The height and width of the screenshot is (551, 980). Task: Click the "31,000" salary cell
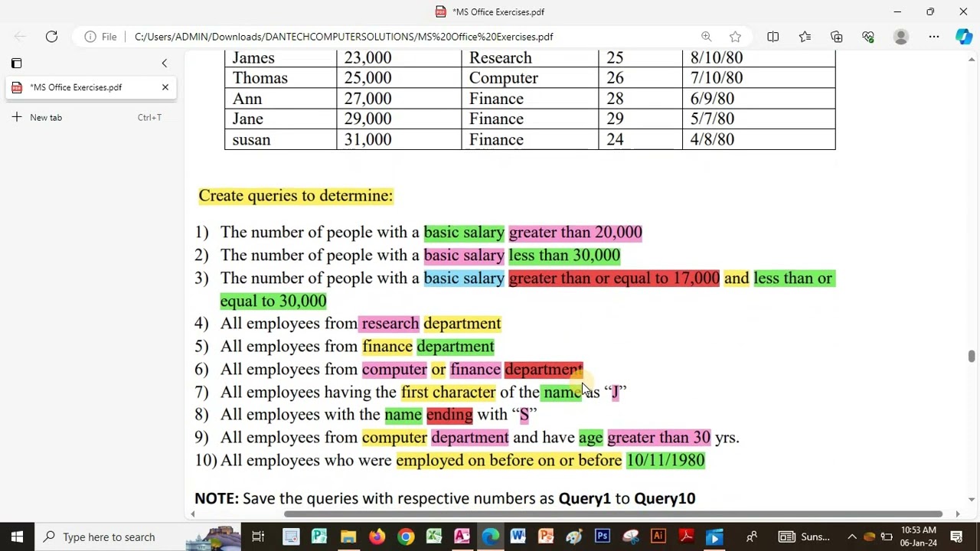399,140
